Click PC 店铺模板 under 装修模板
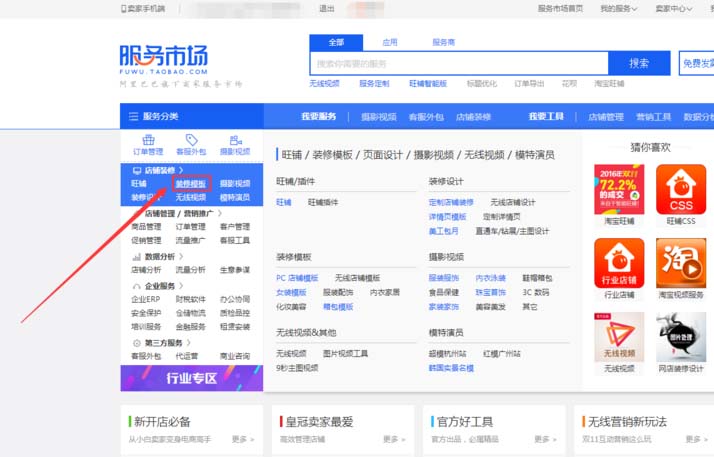 point(297,278)
